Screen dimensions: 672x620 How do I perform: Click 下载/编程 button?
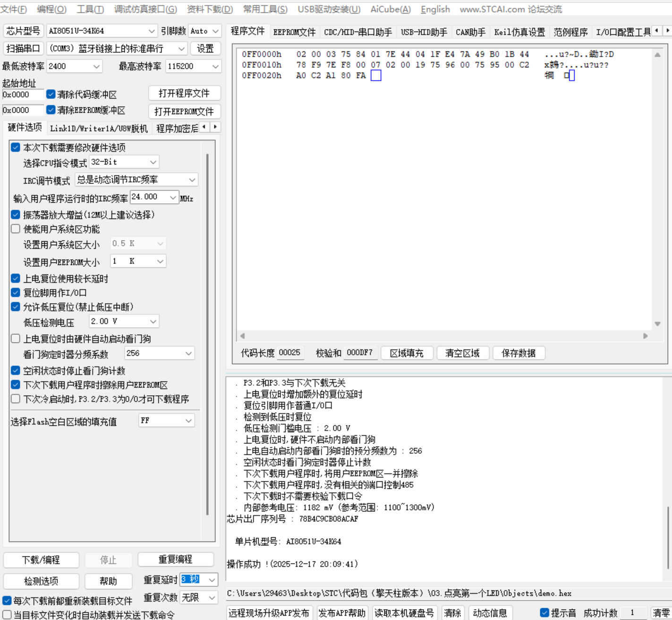(x=41, y=560)
